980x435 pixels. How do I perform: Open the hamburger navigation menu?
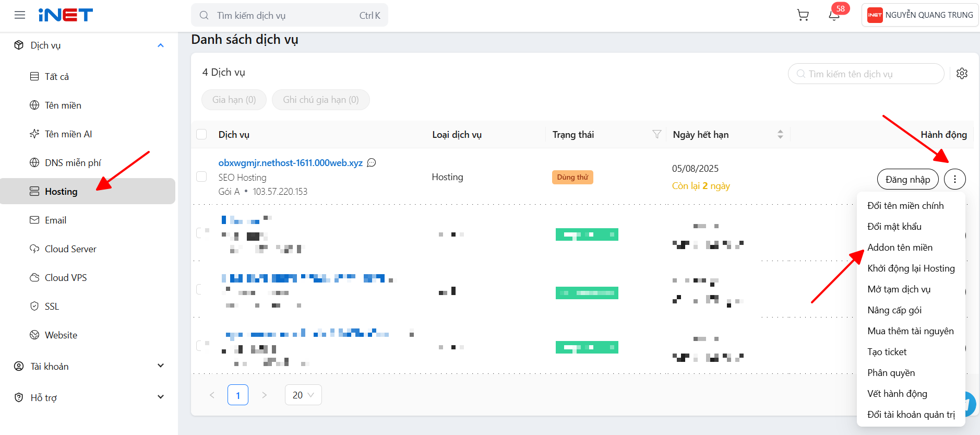point(20,15)
